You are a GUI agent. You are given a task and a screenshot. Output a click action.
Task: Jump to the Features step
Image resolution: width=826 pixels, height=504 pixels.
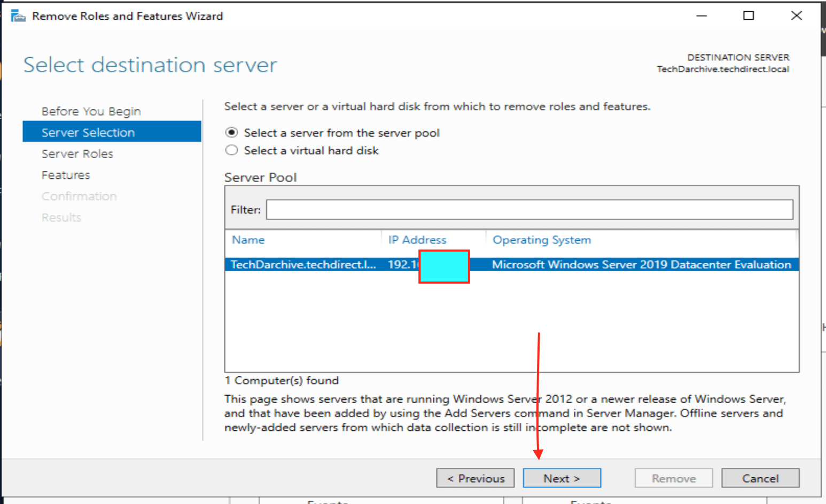coord(66,175)
